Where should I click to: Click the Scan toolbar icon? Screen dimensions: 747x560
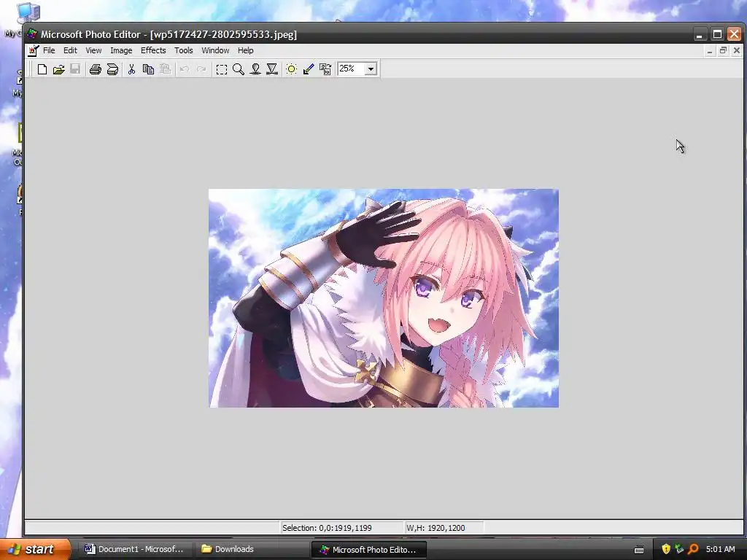pyautogui.click(x=112, y=69)
